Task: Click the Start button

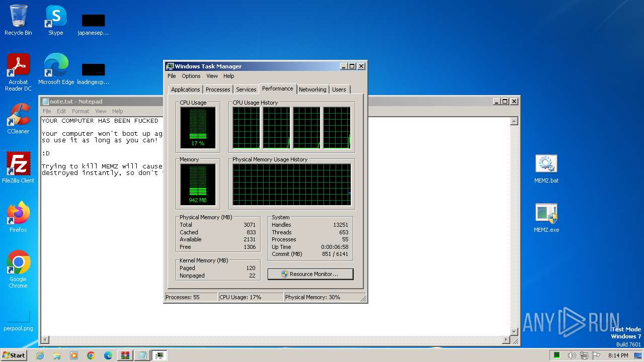Action: [14, 355]
